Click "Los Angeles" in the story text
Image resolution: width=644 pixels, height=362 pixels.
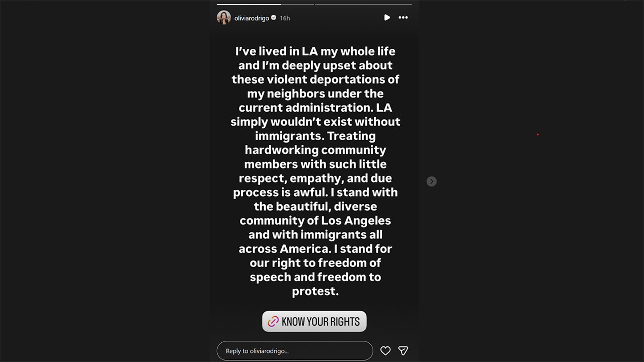(x=356, y=220)
